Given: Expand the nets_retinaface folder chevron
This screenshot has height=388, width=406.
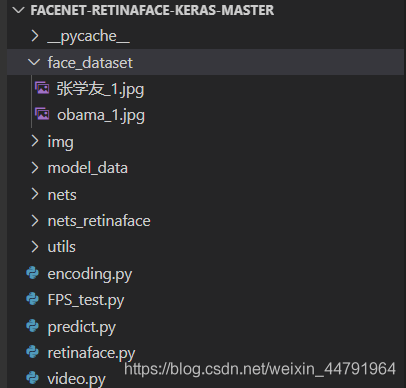Looking at the screenshot, I should pyautogui.click(x=35, y=220).
